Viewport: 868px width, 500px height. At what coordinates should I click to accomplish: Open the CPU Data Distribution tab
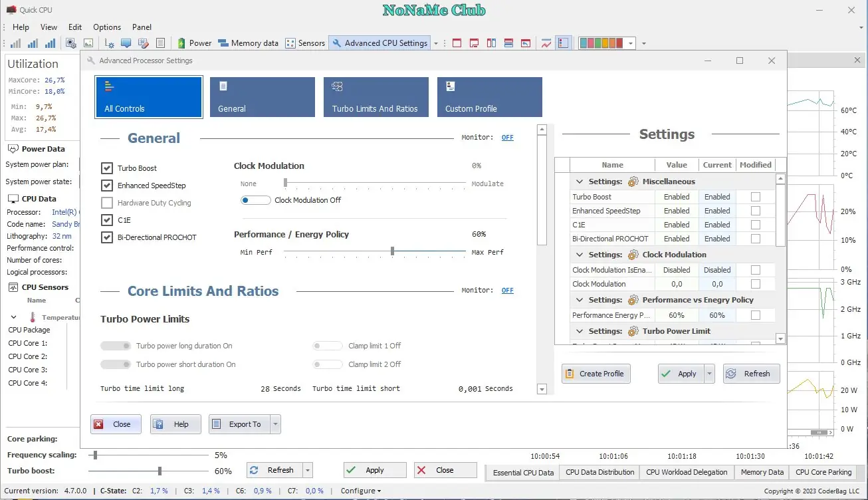[x=600, y=472]
